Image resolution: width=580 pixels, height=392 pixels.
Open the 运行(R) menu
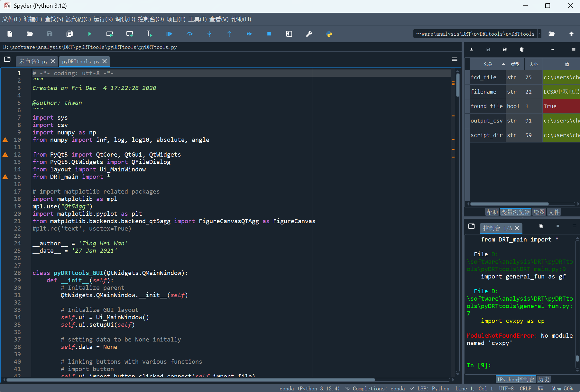click(103, 19)
